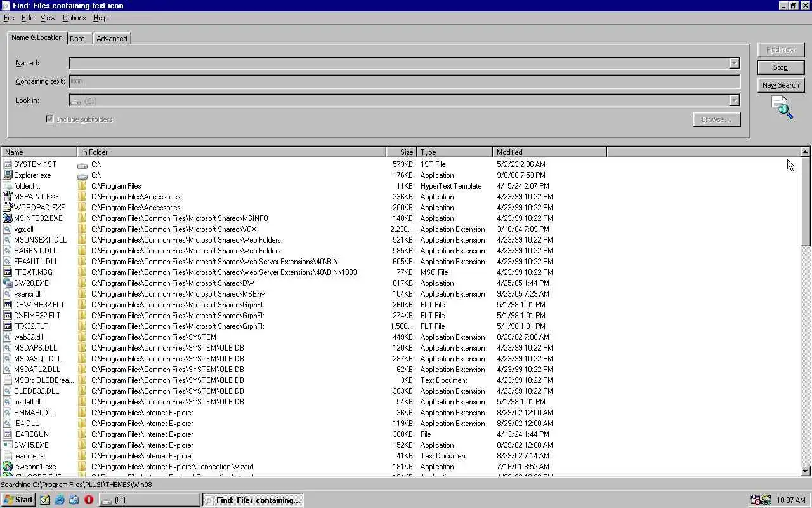Click the results scrollbar down arrow
The image size is (812, 508).
pyautogui.click(x=806, y=471)
